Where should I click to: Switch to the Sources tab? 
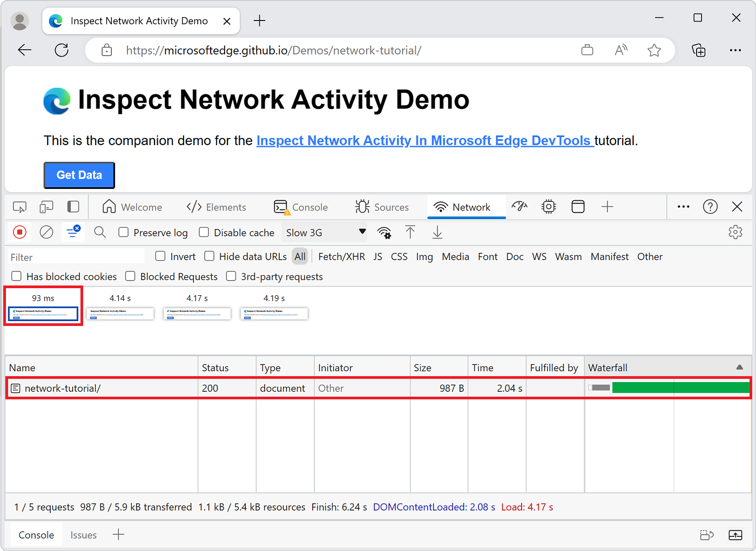click(x=383, y=207)
